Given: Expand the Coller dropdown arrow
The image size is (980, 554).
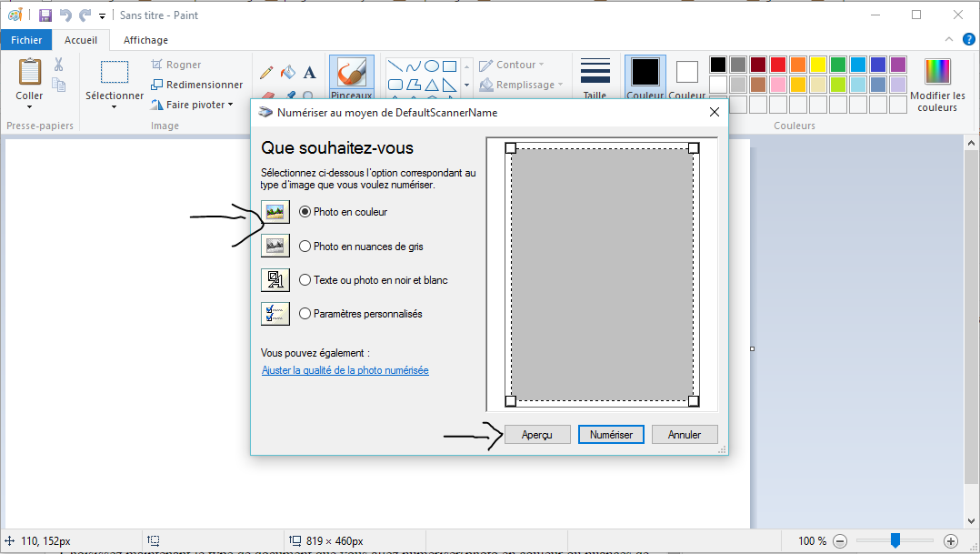Looking at the screenshot, I should [x=29, y=107].
